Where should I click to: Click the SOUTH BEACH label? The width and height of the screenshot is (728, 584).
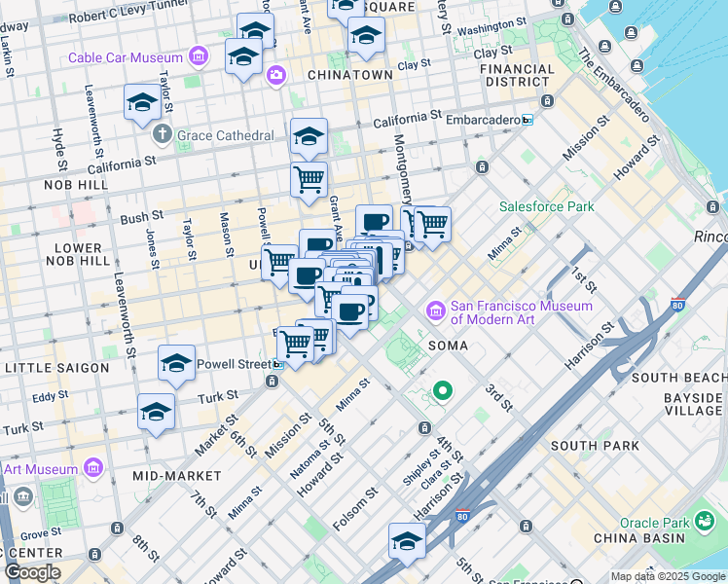(x=679, y=378)
